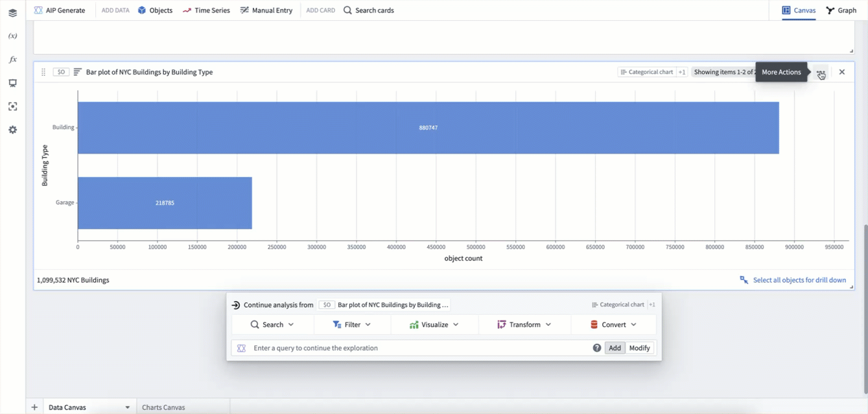Click the More Actions ellipsis icon
The width and height of the screenshot is (868, 414).
pyautogui.click(x=821, y=72)
